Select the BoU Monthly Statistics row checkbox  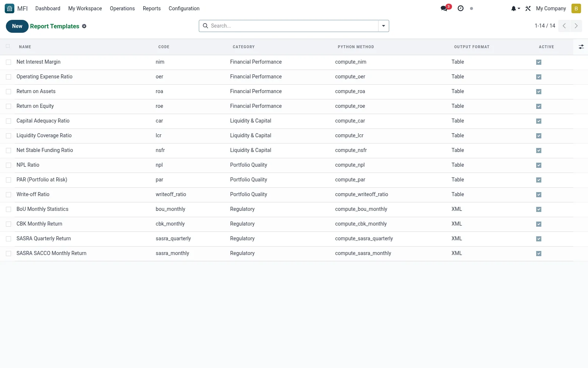click(x=8, y=209)
